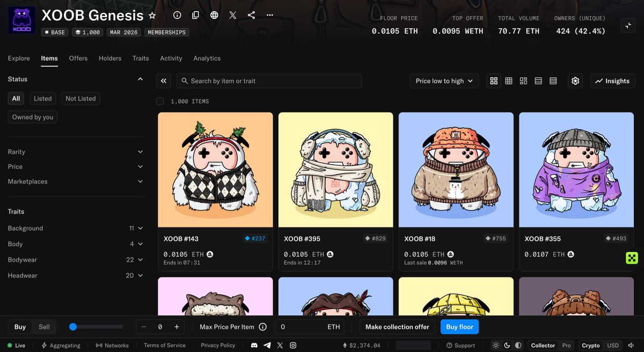Screen dimensions: 644x352
Task: Switch to Buy mode
Action: [x=20, y=327]
